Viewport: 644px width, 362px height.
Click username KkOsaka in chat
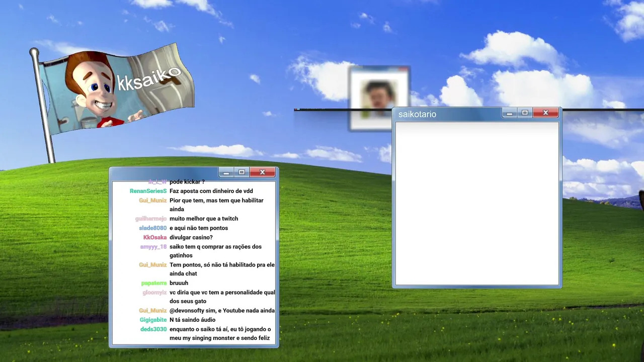(x=154, y=237)
